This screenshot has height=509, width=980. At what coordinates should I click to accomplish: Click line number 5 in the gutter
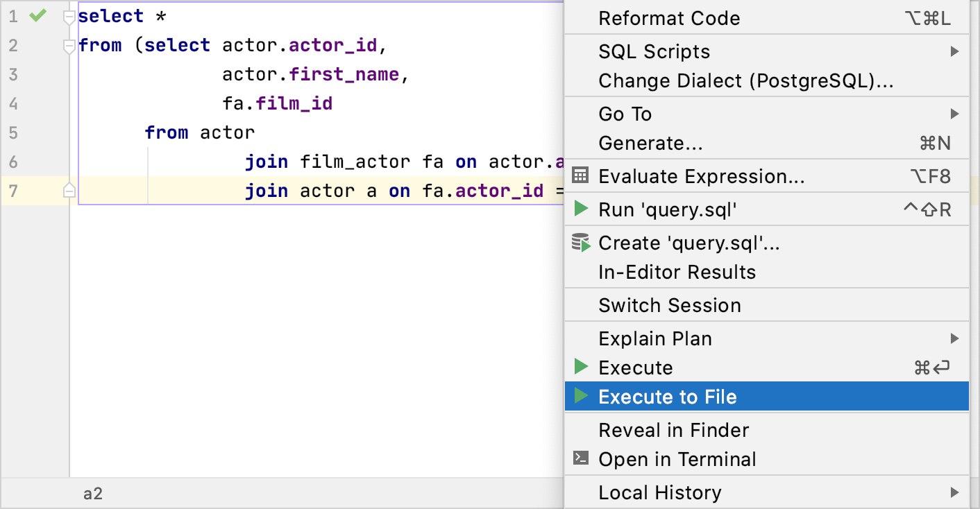(x=12, y=132)
